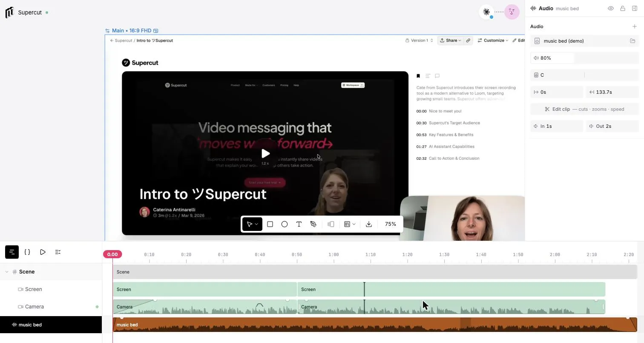Screen dimensions: 644x343
Task: Open the Version 1 selector
Action: (x=419, y=40)
